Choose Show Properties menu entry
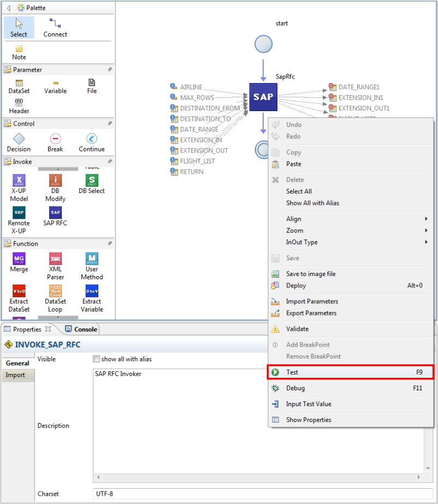The height and width of the screenshot is (504, 438). click(351, 420)
